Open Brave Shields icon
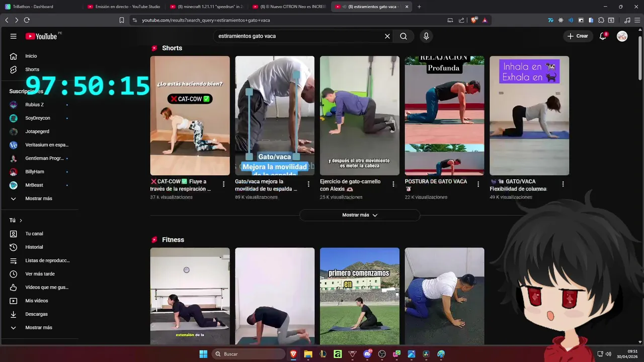This screenshot has height=362, width=644. click(474, 20)
